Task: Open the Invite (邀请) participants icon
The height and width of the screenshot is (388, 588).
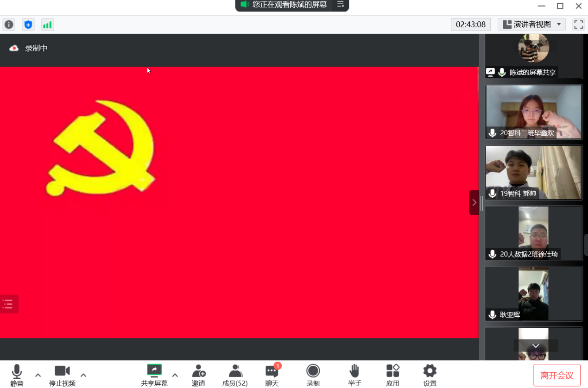Action: pyautogui.click(x=198, y=375)
